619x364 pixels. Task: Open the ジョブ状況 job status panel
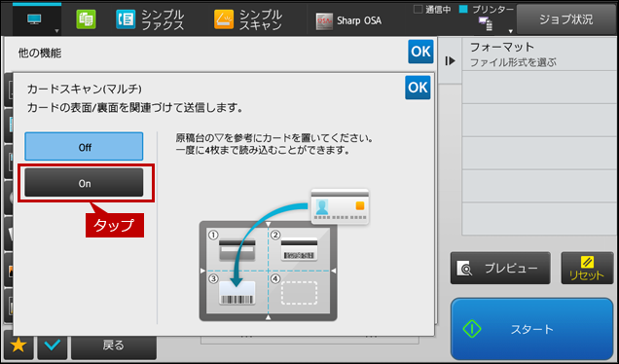coord(566,19)
